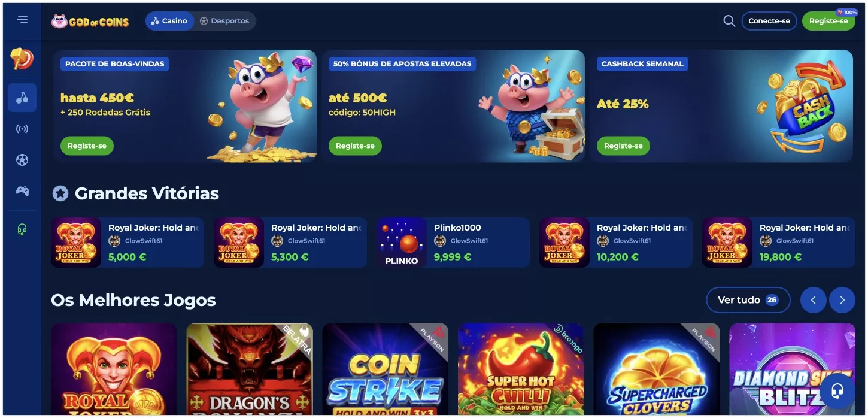Image resolution: width=868 pixels, height=418 pixels.
Task: Select the cherries casino icon in sidebar
Action: click(x=22, y=98)
